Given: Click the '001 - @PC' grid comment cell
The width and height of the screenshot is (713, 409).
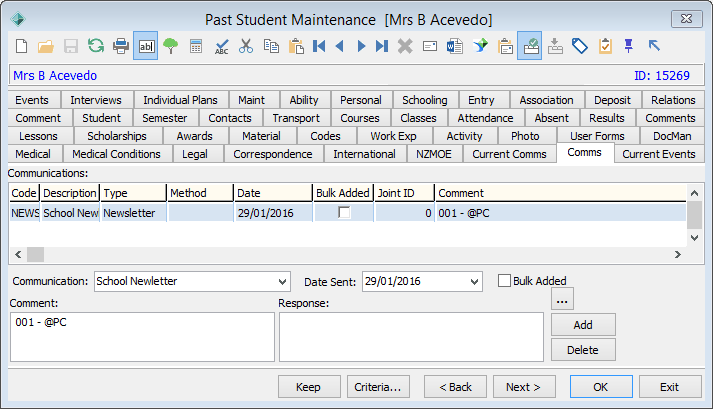Looking at the screenshot, I should [x=561, y=213].
